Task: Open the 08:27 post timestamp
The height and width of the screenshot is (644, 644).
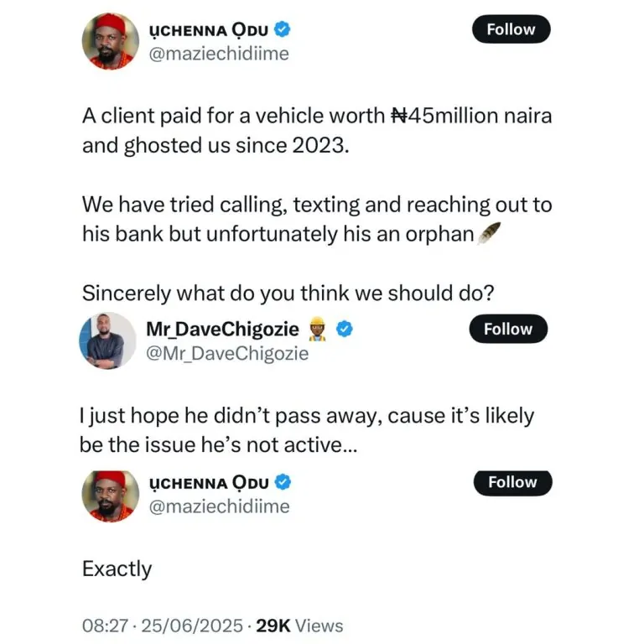Action: 104,626
